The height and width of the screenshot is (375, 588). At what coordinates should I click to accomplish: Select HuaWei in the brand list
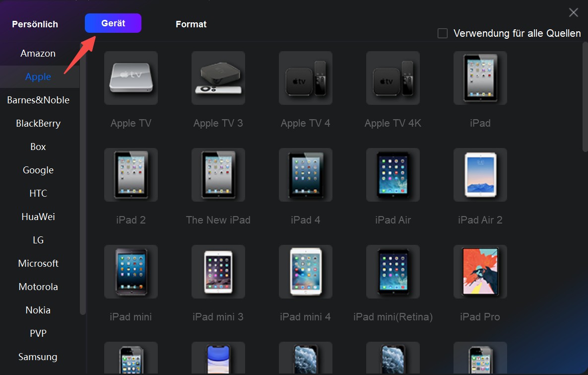pyautogui.click(x=38, y=217)
